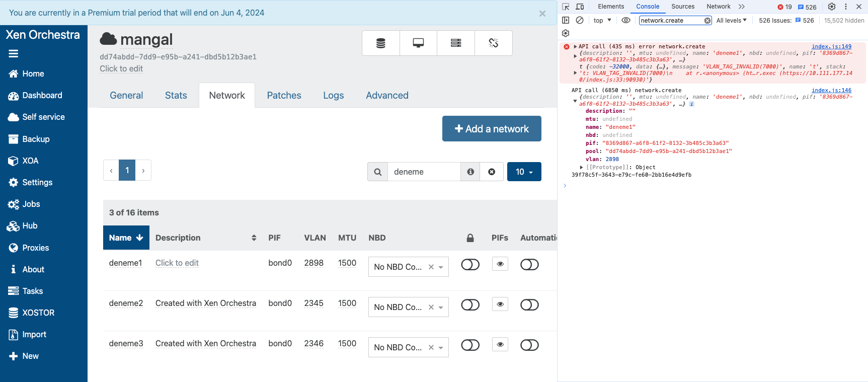Go to Home in the sidebar
Screen dimensions: 868x382
click(x=26, y=73)
